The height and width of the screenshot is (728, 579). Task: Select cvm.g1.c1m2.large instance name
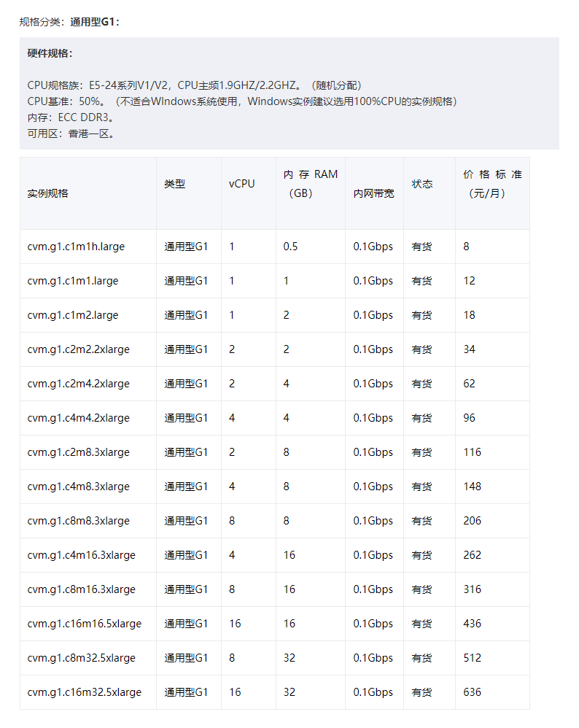(73, 315)
